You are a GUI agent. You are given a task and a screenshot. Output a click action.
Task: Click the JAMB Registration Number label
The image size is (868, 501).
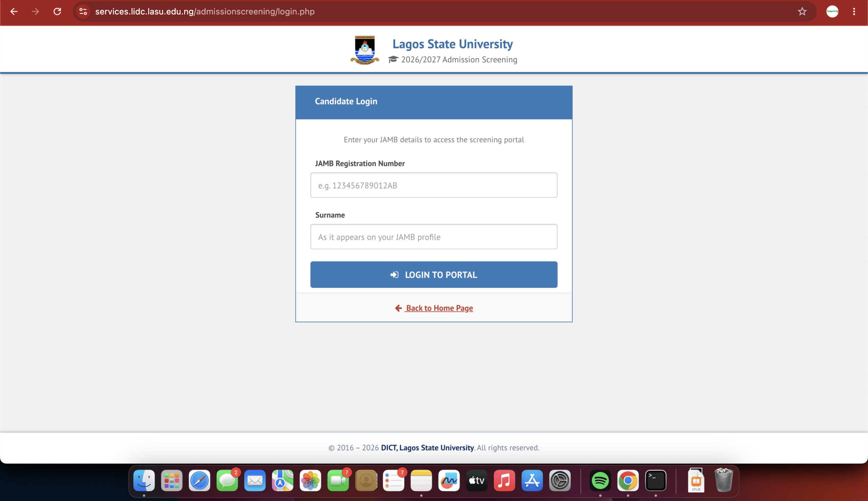pos(360,163)
